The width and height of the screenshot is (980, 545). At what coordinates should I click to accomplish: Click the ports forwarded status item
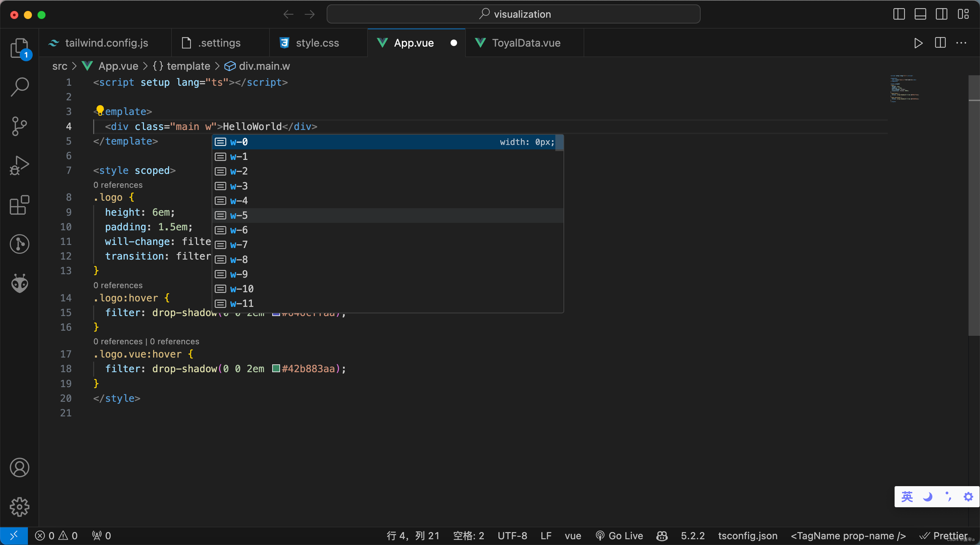point(102,536)
